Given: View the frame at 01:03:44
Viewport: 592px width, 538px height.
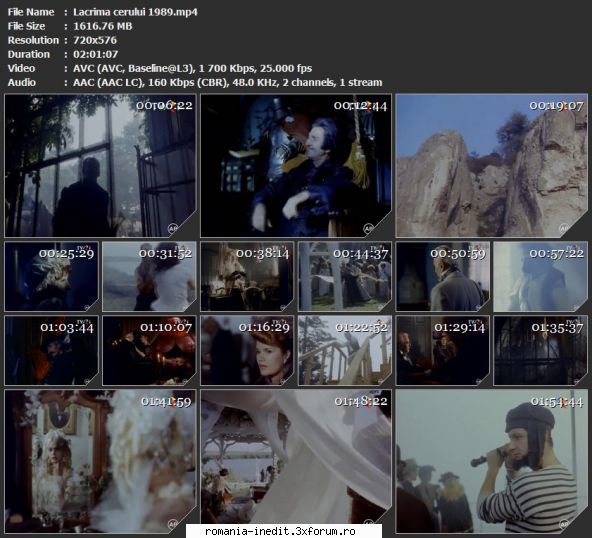Looking at the screenshot, I should pos(51,350).
